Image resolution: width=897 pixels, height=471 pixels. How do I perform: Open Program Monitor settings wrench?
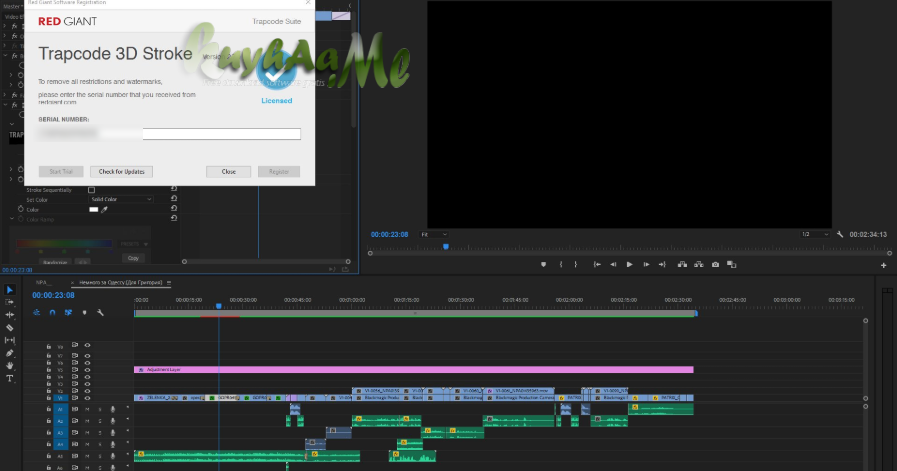pyautogui.click(x=840, y=235)
